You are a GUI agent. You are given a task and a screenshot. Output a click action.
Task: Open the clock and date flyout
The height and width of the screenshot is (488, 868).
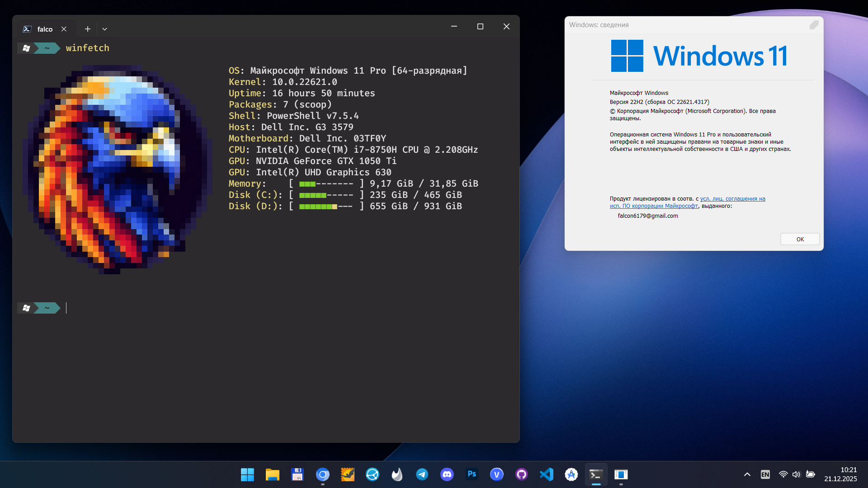[x=840, y=474]
